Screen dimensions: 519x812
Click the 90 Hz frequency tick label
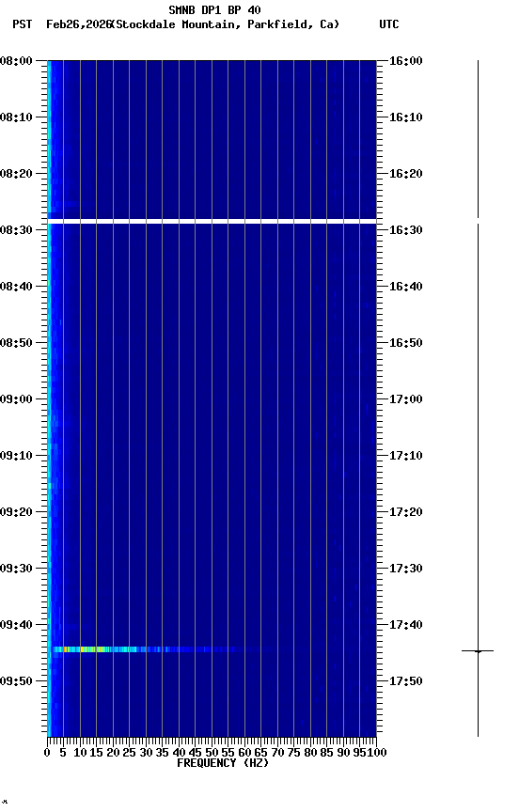click(343, 753)
